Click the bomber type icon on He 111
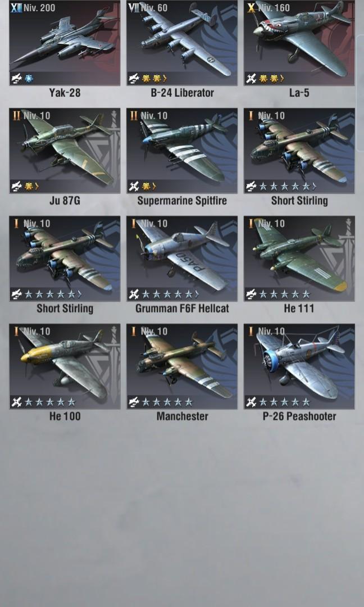Viewport: 364px width, 607px height. tap(251, 295)
